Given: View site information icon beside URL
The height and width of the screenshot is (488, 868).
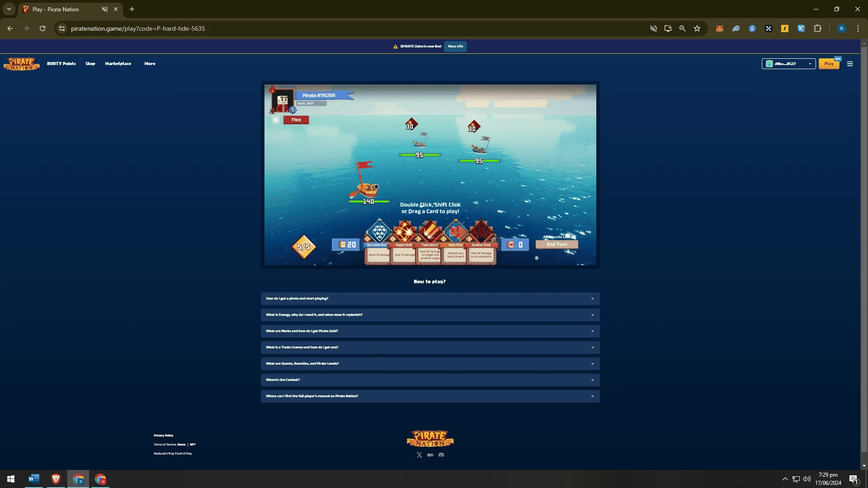Looking at the screenshot, I should point(62,28).
